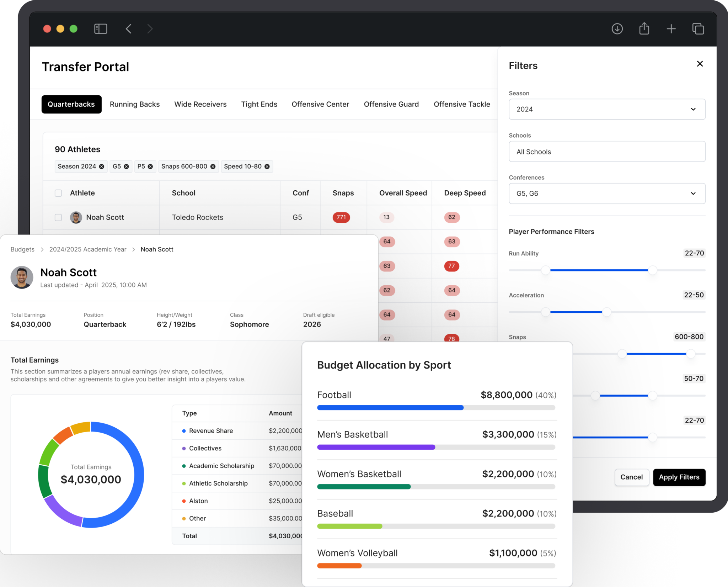The image size is (728, 587).
Task: Switch to the Tight Ends tab
Action: click(259, 104)
